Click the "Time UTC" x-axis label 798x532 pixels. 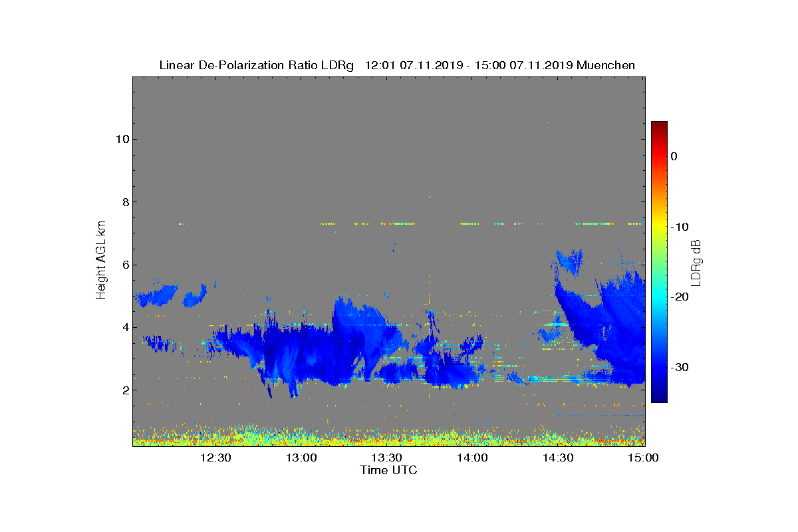click(x=388, y=470)
